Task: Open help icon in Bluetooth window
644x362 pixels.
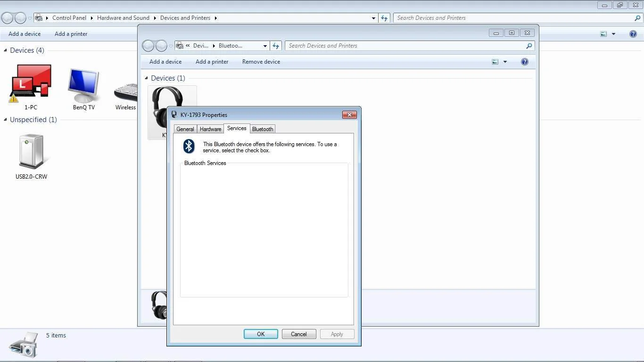Action: (x=525, y=62)
